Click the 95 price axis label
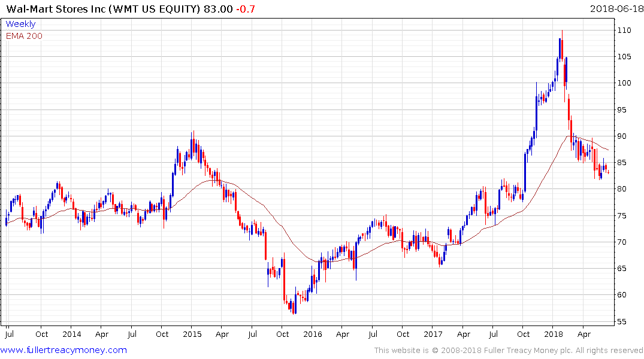644x359 pixels. coord(622,110)
